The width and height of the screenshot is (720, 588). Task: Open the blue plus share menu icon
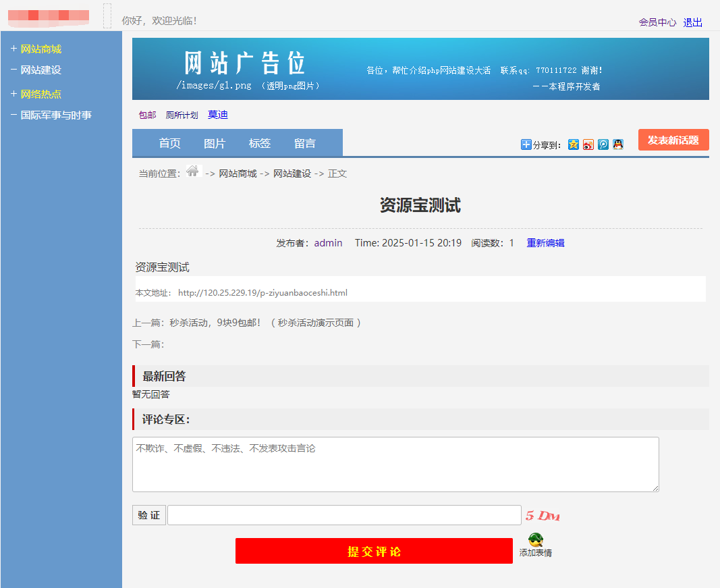(x=526, y=144)
